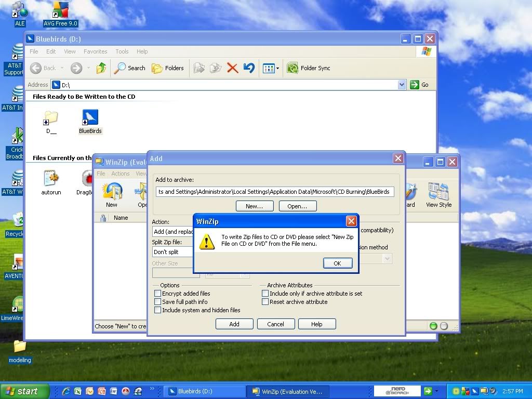
Task: Open the Help menu in Explorer
Action: pyautogui.click(x=142, y=51)
